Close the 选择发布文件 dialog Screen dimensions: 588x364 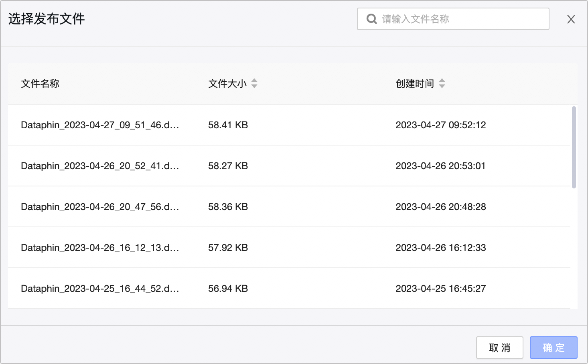[571, 19]
